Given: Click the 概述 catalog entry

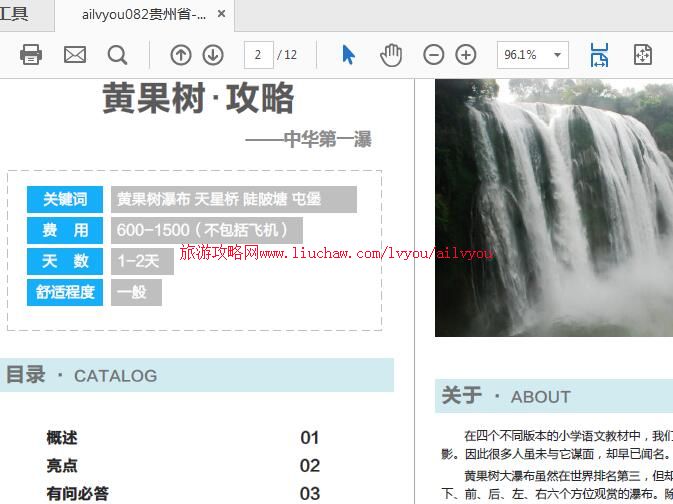Looking at the screenshot, I should tap(62, 438).
